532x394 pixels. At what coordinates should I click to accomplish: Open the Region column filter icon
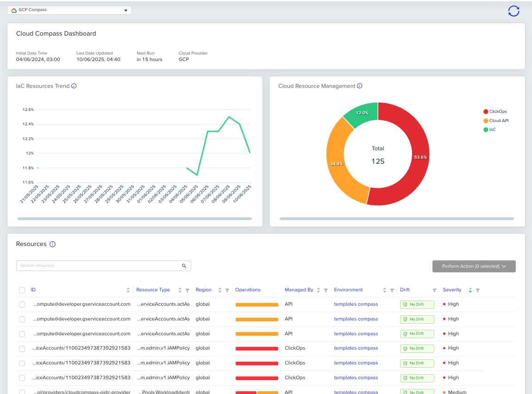[x=227, y=290]
